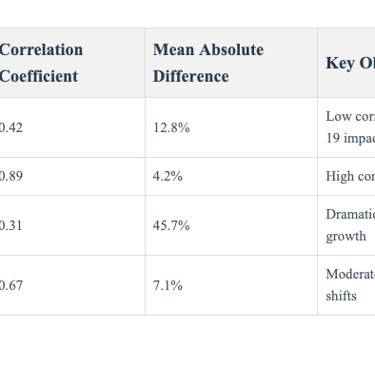The height and width of the screenshot is (366, 375).
Task: Click the word Difference in header
Action: pos(191,76)
